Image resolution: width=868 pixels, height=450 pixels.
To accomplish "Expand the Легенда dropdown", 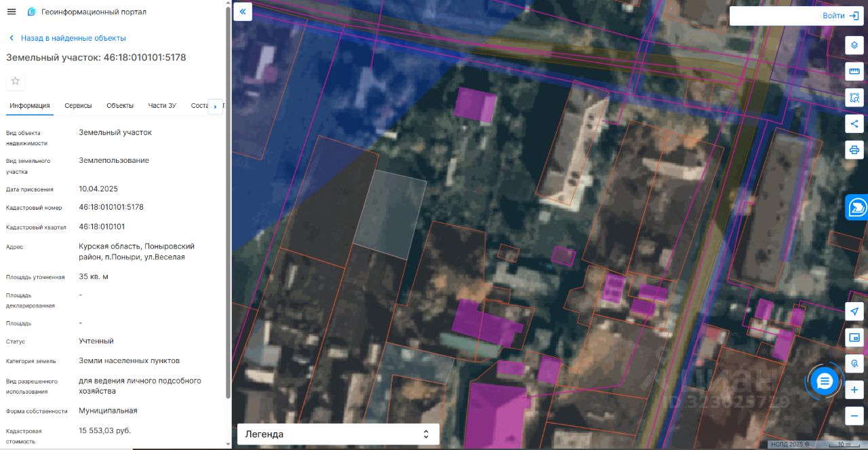I will [338, 434].
